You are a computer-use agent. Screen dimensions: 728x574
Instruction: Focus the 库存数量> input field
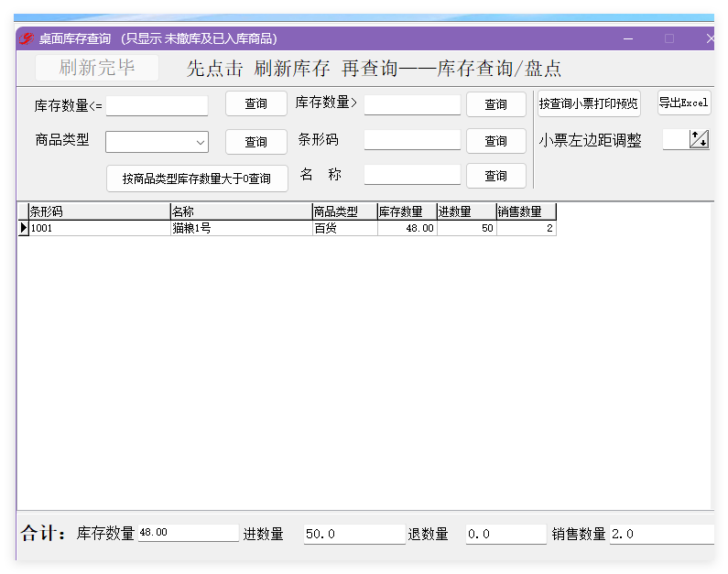pyautogui.click(x=412, y=104)
